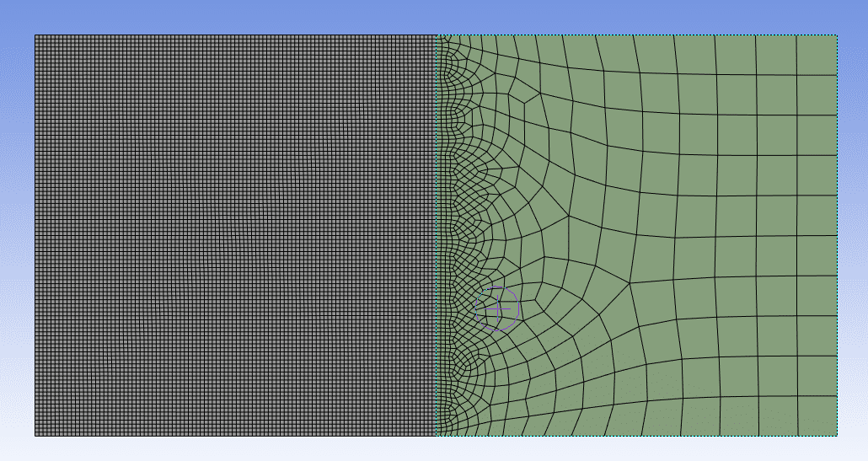This screenshot has height=461, width=868.
Task: Click the blue background left of the mesh
Action: (17, 236)
